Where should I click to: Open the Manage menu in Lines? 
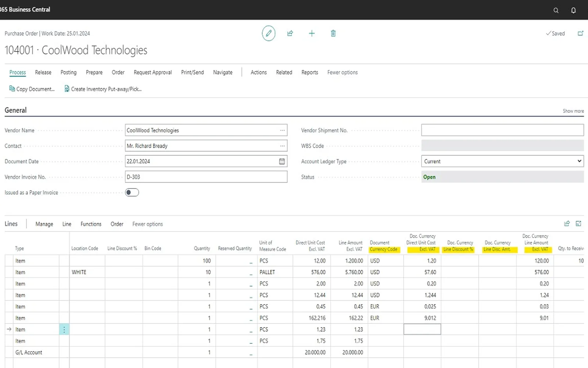click(x=44, y=224)
